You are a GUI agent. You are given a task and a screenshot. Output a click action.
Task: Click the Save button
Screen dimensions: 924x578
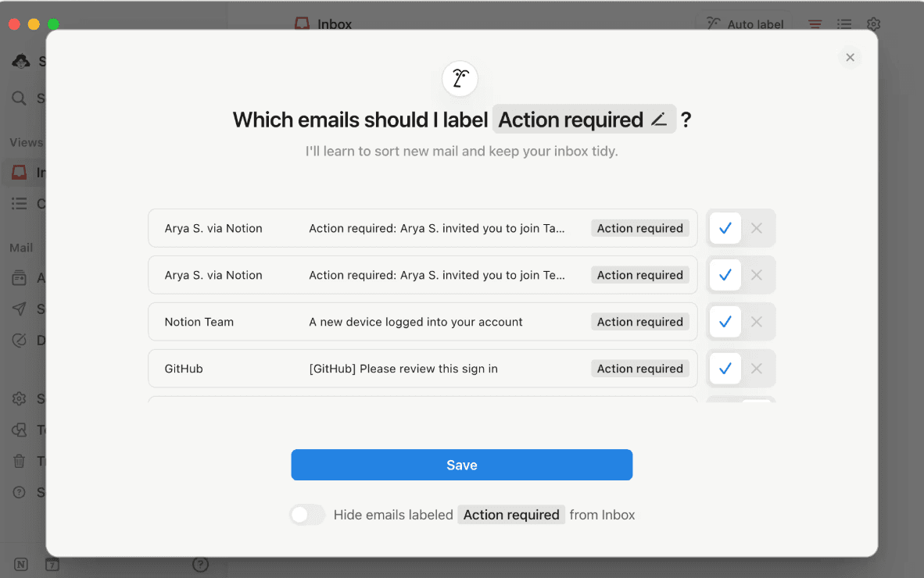tap(461, 464)
